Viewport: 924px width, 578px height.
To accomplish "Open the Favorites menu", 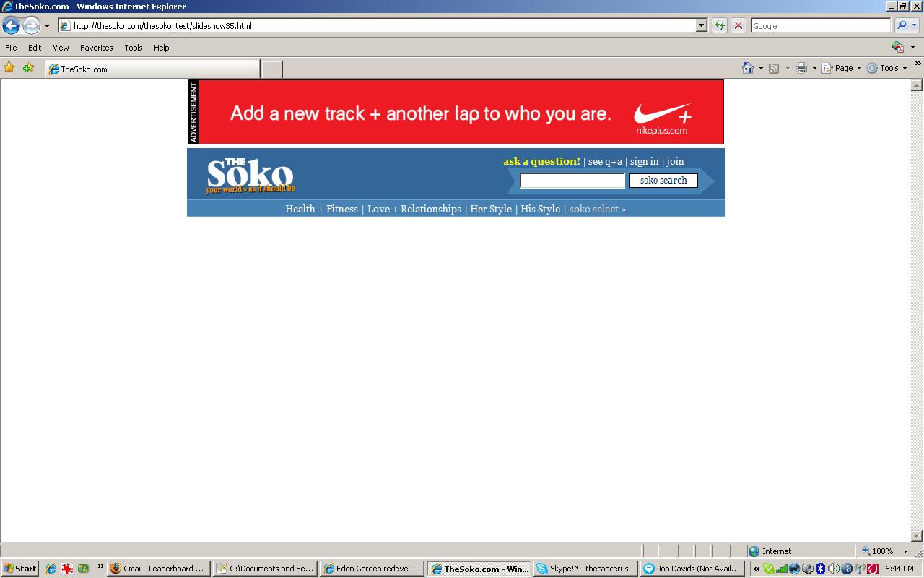I will 96,48.
